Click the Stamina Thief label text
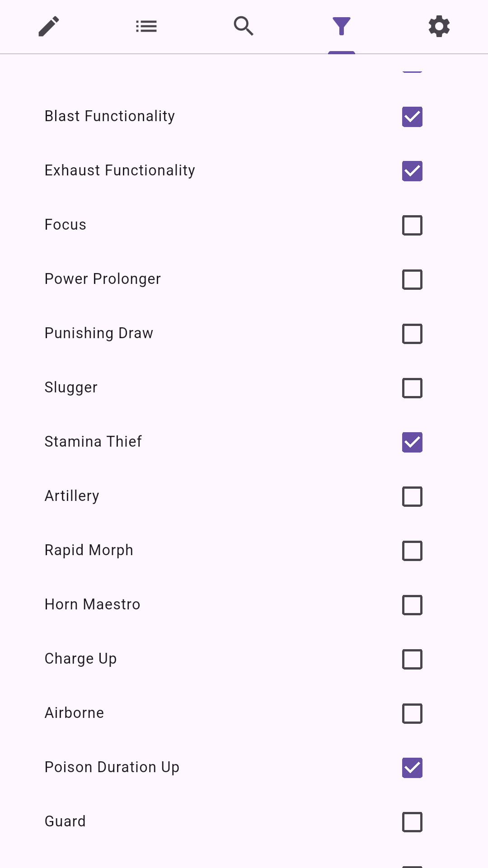 click(x=93, y=442)
